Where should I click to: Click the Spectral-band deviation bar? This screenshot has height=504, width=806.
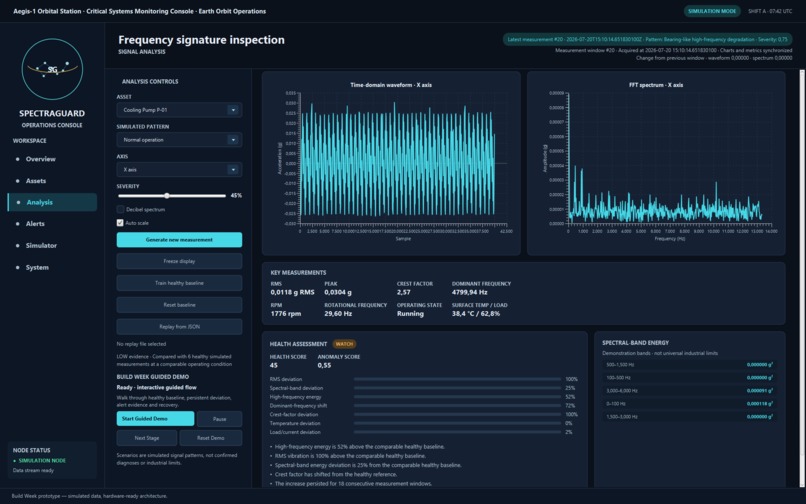[x=457, y=388]
